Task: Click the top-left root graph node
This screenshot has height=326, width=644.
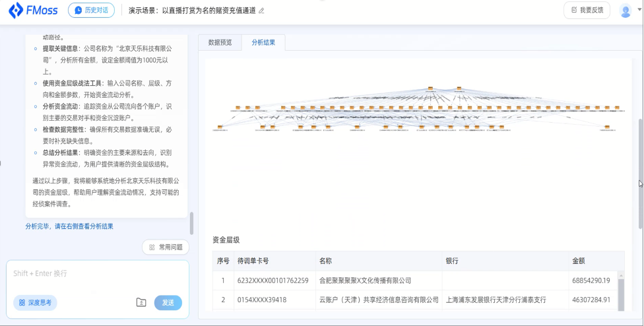Action: click(430, 88)
